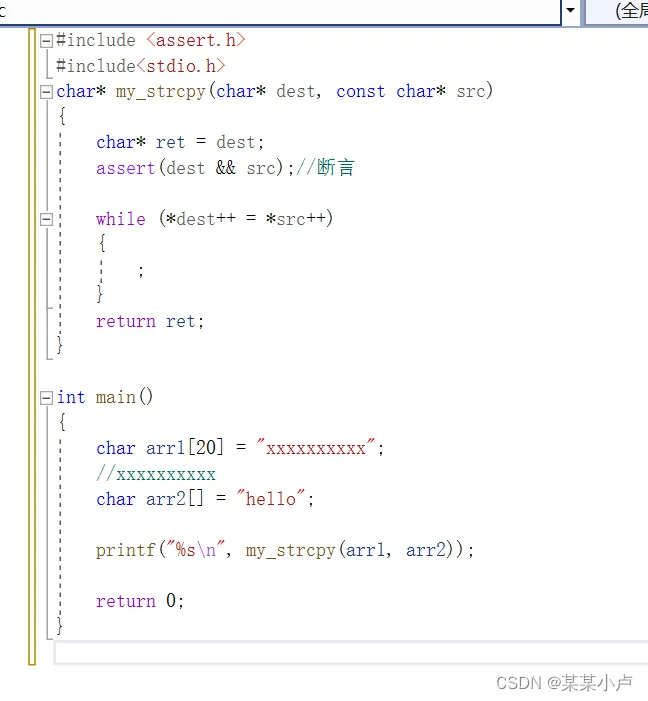This screenshot has width=648, height=701.
Task: Click the "<assert.h>" header name
Action: (x=196, y=41)
